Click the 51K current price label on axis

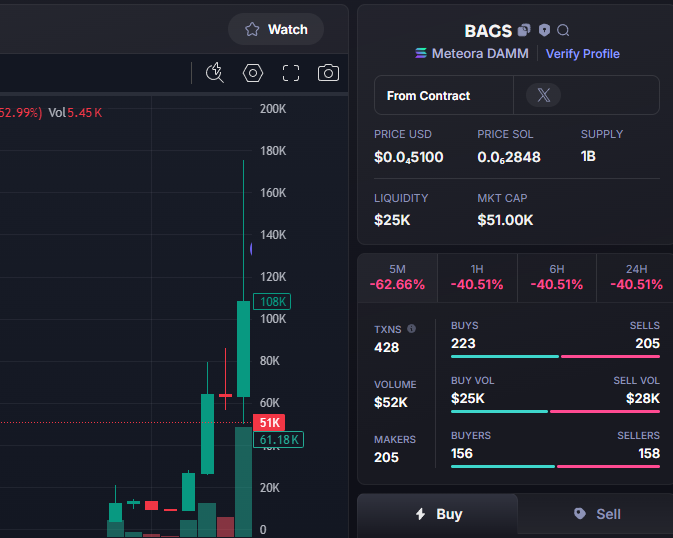click(269, 422)
